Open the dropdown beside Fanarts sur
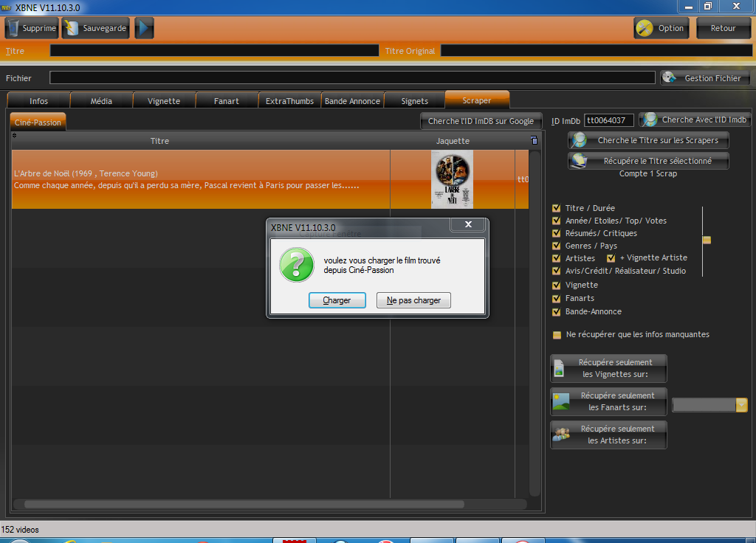 741,405
